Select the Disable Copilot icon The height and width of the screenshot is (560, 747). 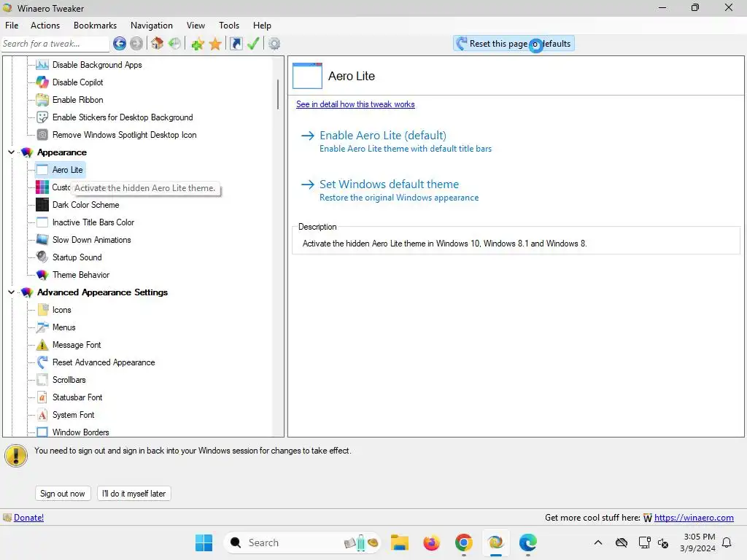[x=42, y=82]
